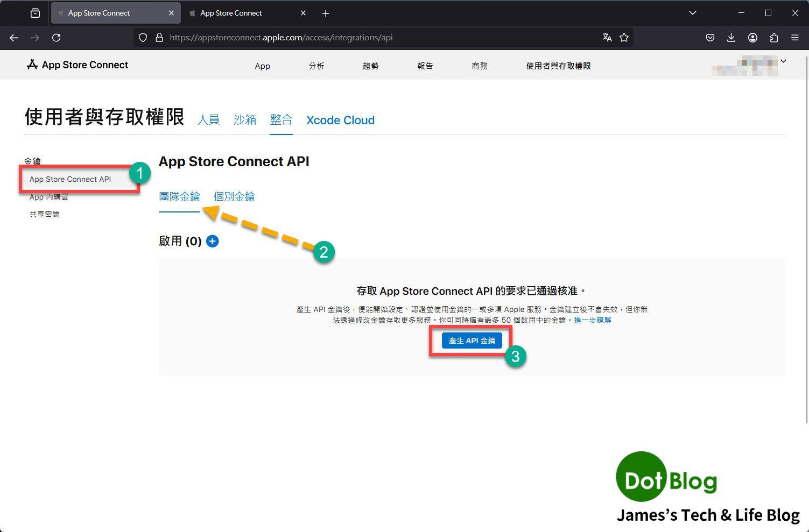This screenshot has width=809, height=532.
Task: Open the Firefox hamburger application menu
Action: point(794,38)
